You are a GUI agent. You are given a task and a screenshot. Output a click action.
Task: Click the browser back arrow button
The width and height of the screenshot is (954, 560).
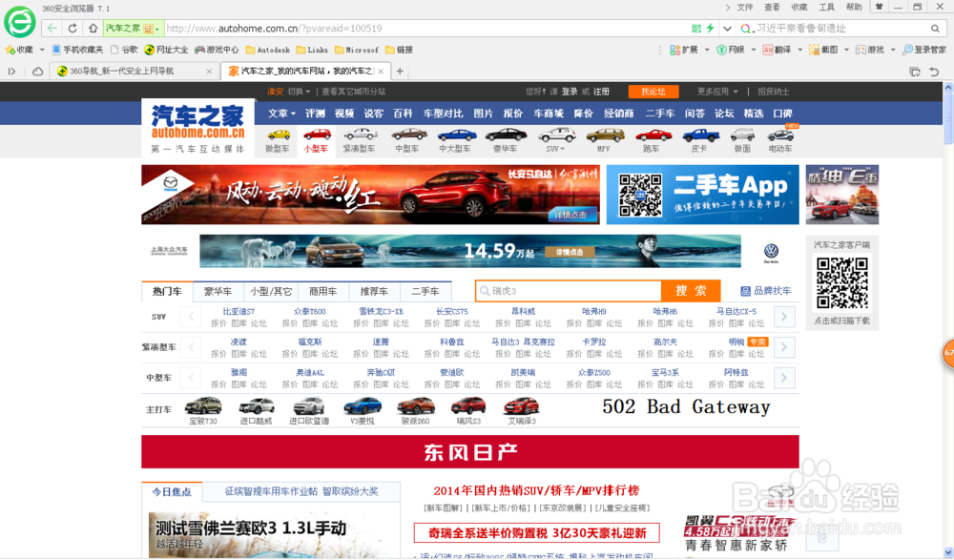(x=52, y=28)
